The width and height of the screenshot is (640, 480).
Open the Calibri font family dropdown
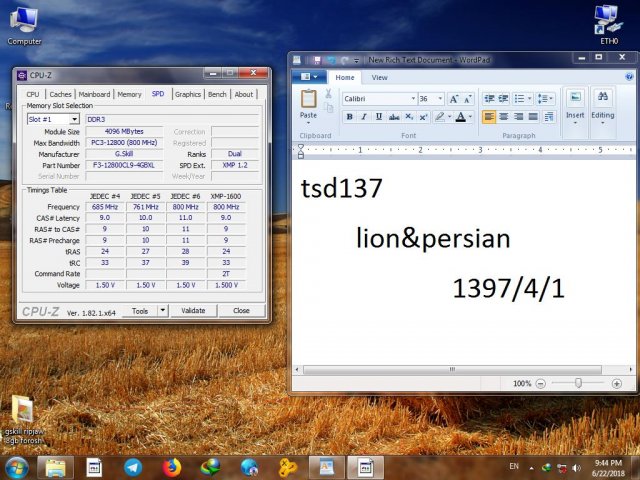413,99
